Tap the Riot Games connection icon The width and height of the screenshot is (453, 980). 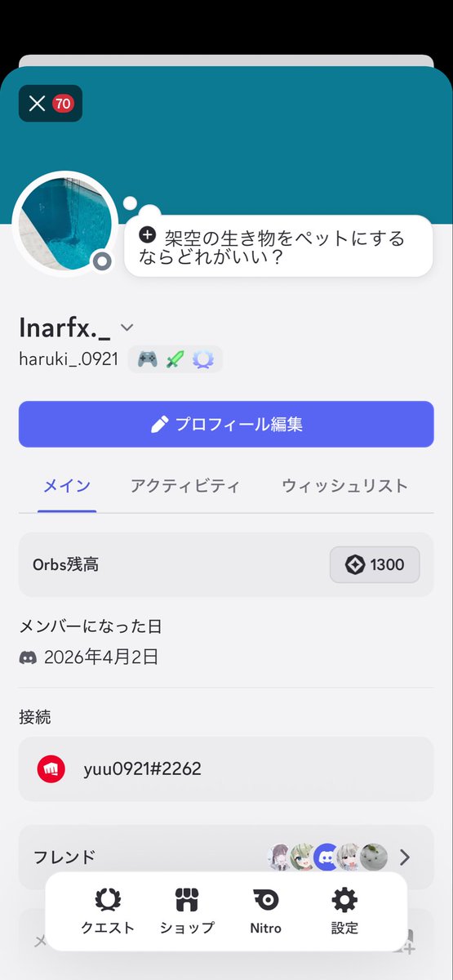(x=51, y=769)
